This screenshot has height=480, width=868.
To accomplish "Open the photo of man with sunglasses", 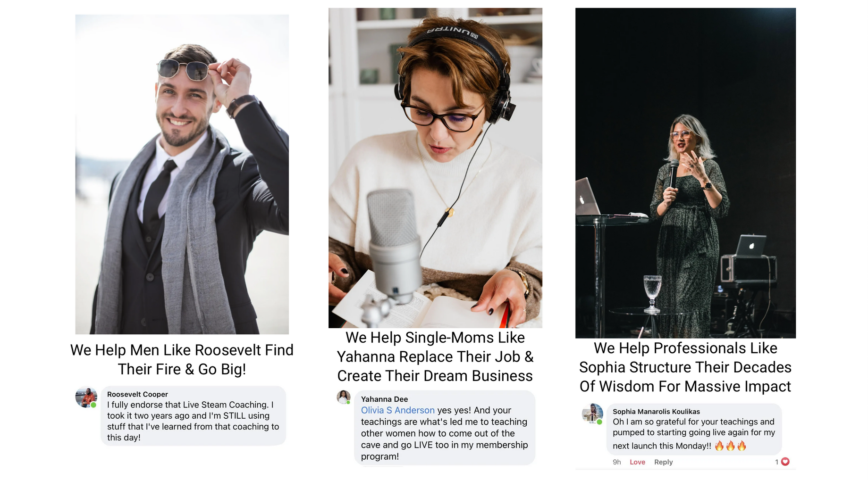I will click(182, 174).
